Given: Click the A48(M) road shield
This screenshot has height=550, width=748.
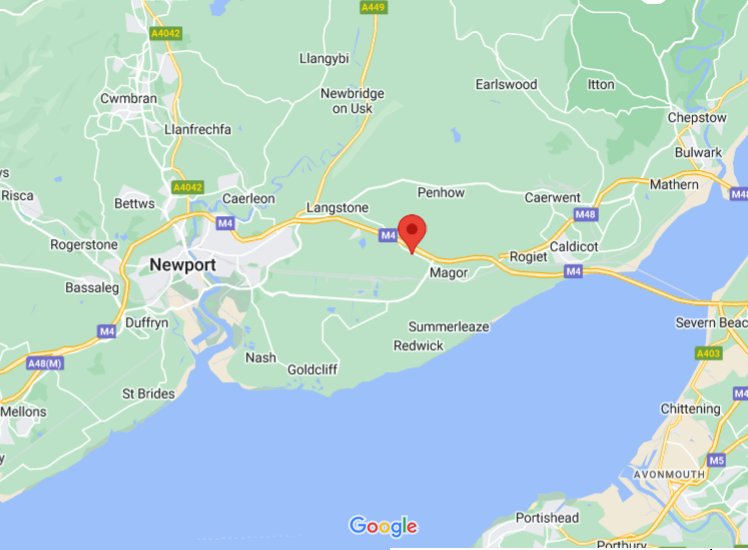Looking at the screenshot, I should 45,363.
